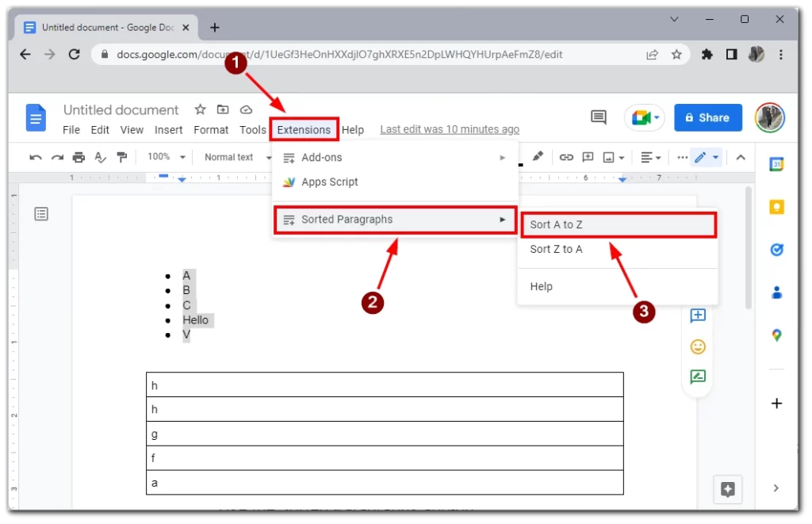Image resolution: width=812 pixels, height=524 pixels.
Task: Insert a link using the toolbar icon
Action: [566, 157]
